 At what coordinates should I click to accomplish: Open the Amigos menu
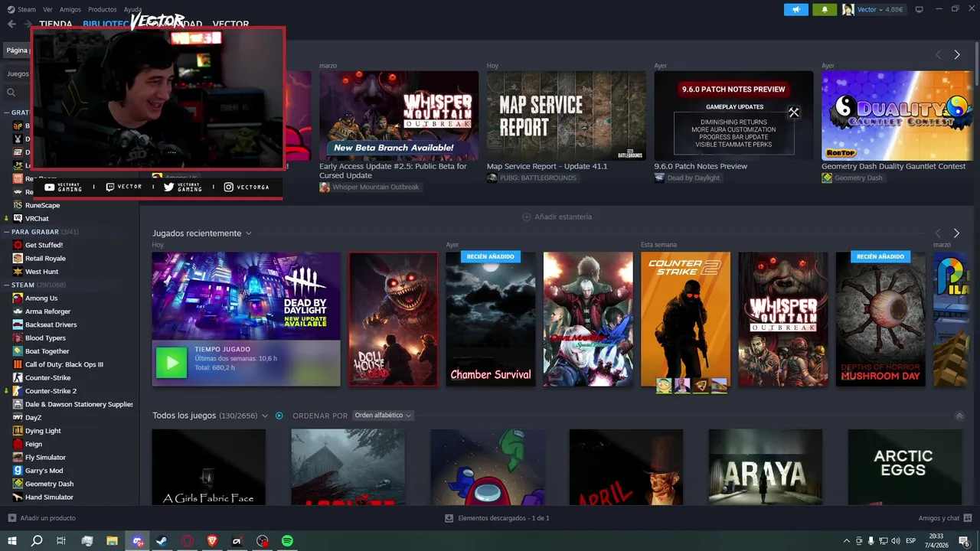[x=70, y=9]
